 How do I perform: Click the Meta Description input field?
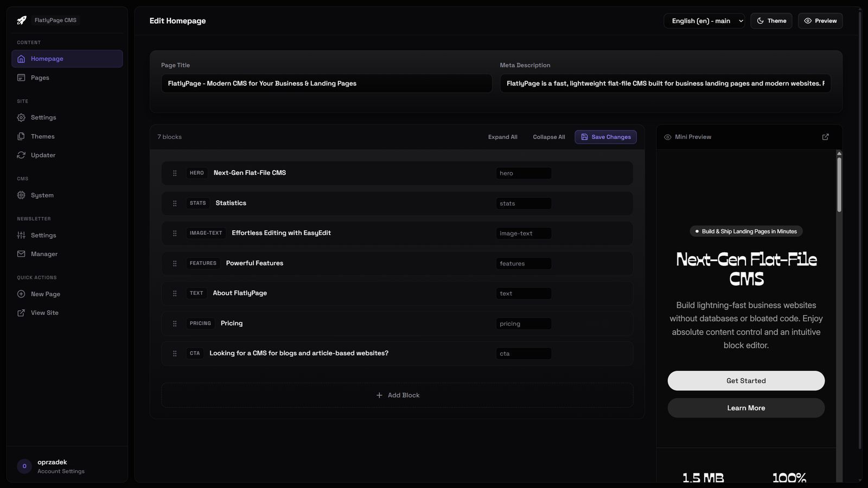pyautogui.click(x=665, y=84)
